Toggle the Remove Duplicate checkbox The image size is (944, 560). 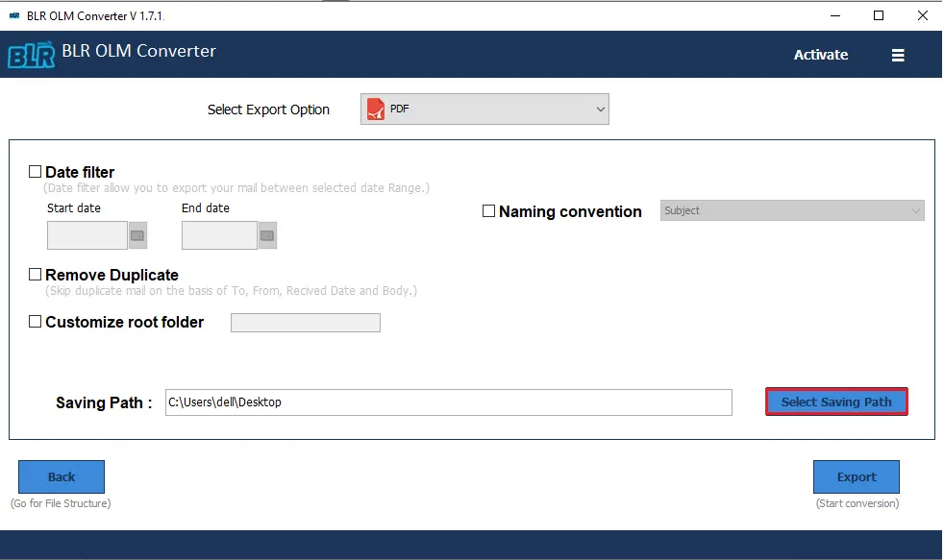pyautogui.click(x=36, y=275)
